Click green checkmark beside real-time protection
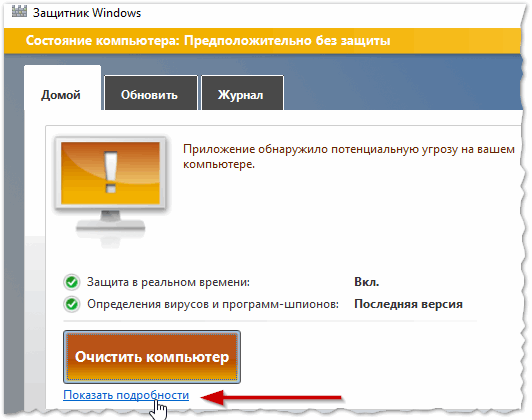532x420 pixels. (72, 282)
